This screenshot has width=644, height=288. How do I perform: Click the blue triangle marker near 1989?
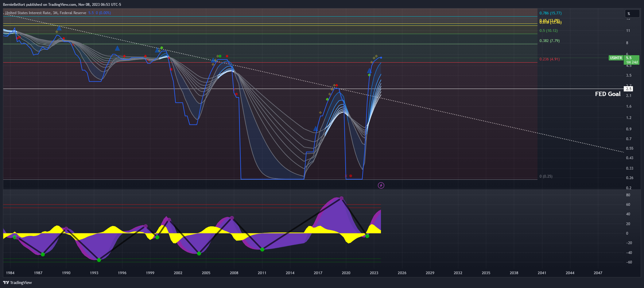coord(59,28)
